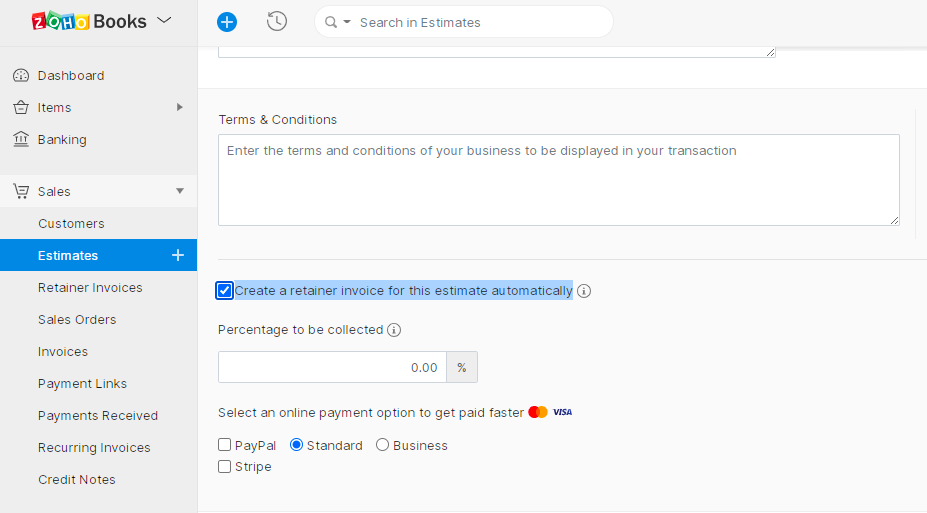This screenshot has height=513, width=927.
Task: Open the Customers sidebar item
Action: click(x=71, y=224)
